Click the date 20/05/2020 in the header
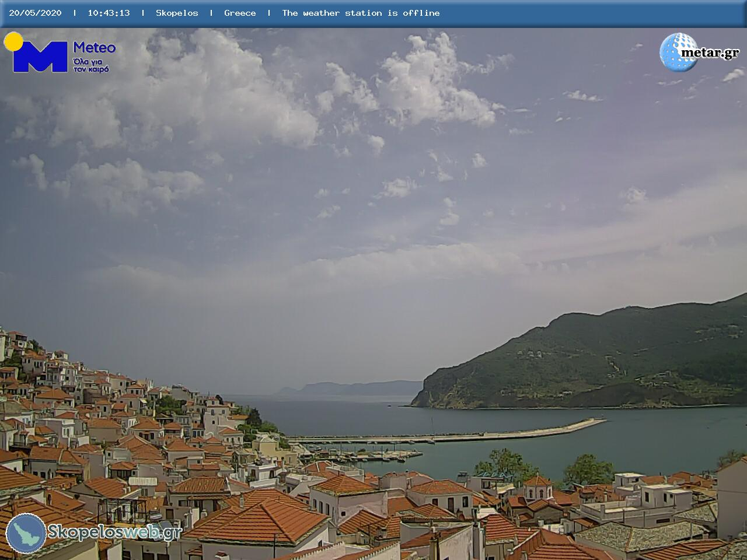Image resolution: width=747 pixels, height=560 pixels. tap(35, 13)
